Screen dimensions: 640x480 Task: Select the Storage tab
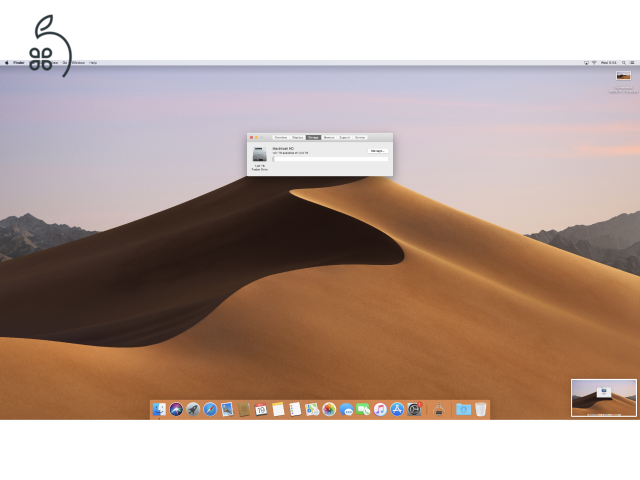click(x=313, y=138)
